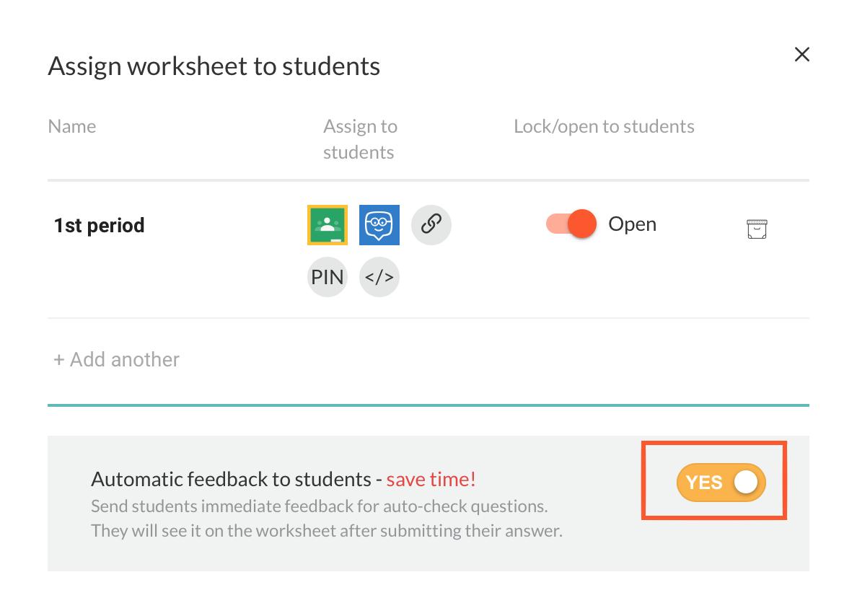Viewport: 857px width, 616px height.
Task: Close the Assign worksheet dialog
Action: [x=801, y=54]
